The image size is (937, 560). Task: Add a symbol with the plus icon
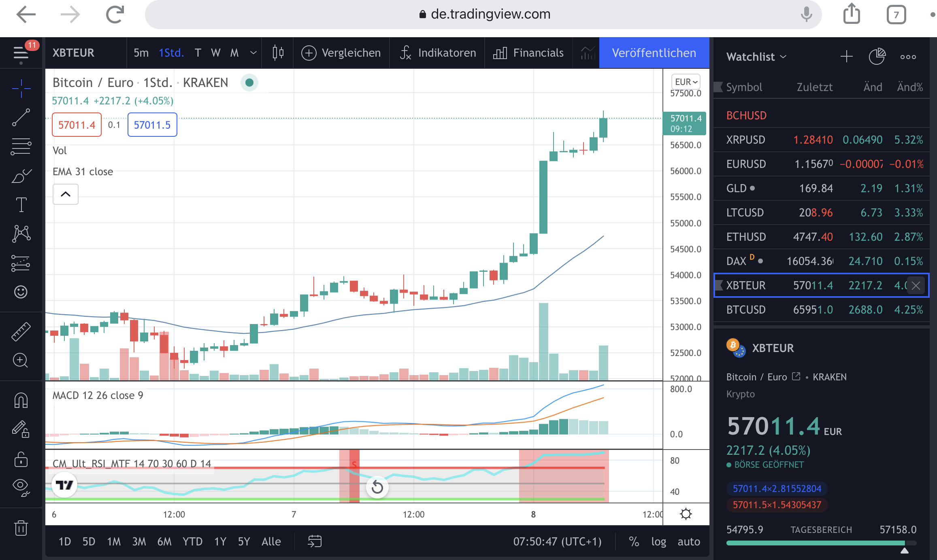(846, 57)
